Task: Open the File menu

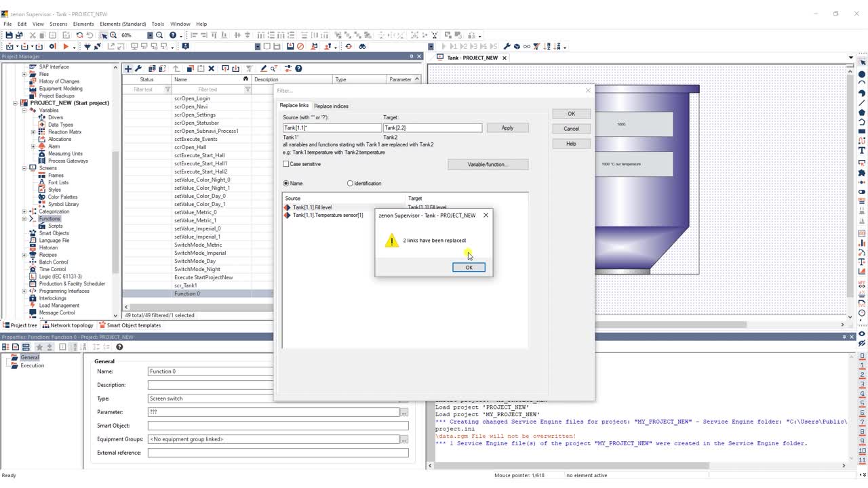Action: point(7,24)
